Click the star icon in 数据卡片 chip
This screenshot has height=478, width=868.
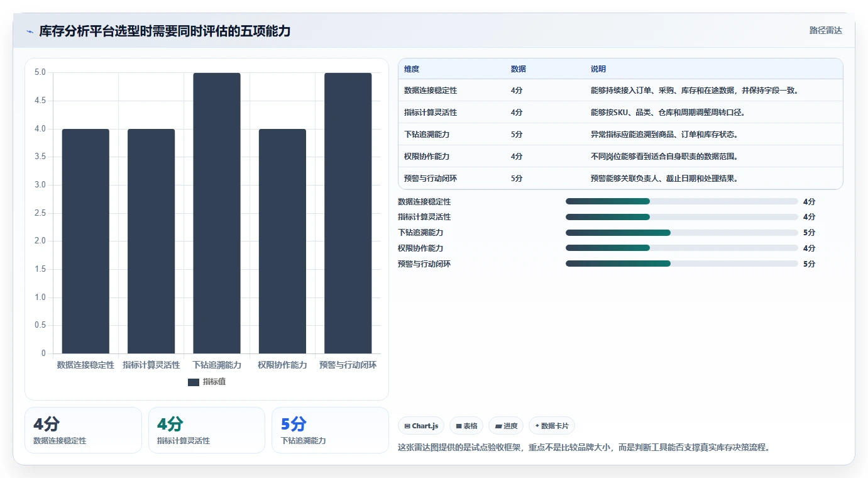tap(537, 426)
